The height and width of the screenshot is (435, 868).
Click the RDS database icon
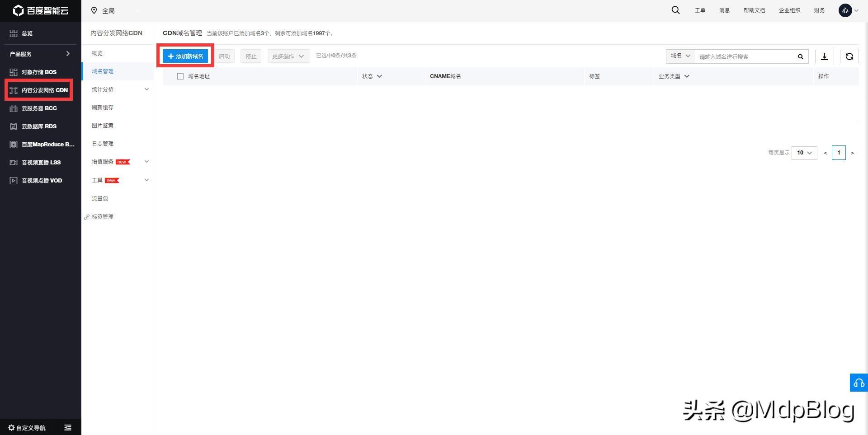[14, 126]
